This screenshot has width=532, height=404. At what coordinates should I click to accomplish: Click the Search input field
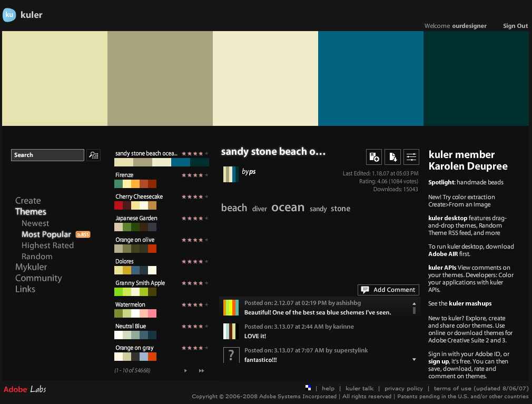coord(47,155)
